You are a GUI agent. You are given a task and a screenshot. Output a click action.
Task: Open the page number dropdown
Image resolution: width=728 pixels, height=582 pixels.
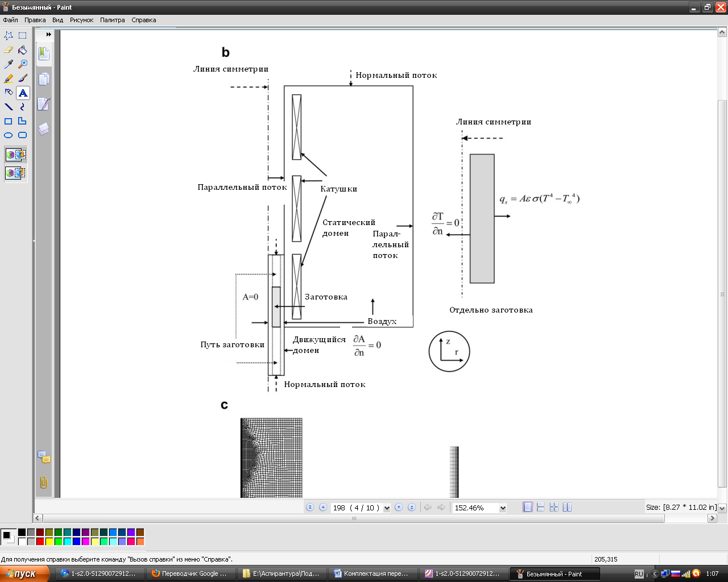point(387,508)
